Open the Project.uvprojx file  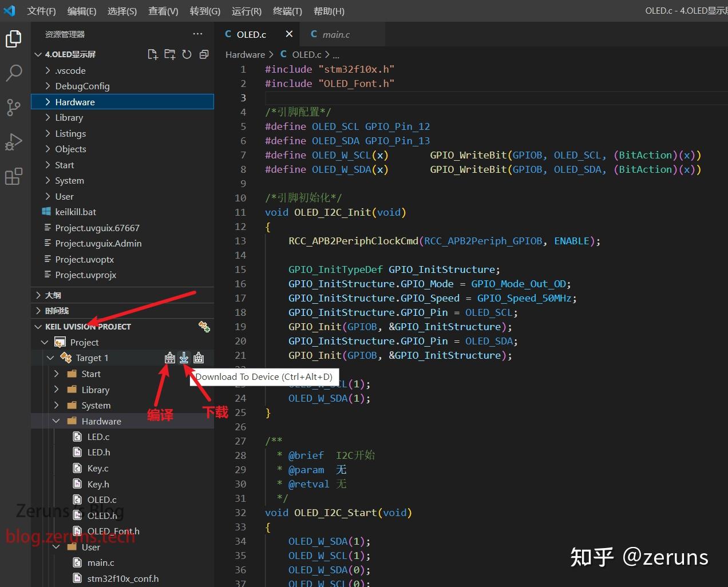[122, 275]
